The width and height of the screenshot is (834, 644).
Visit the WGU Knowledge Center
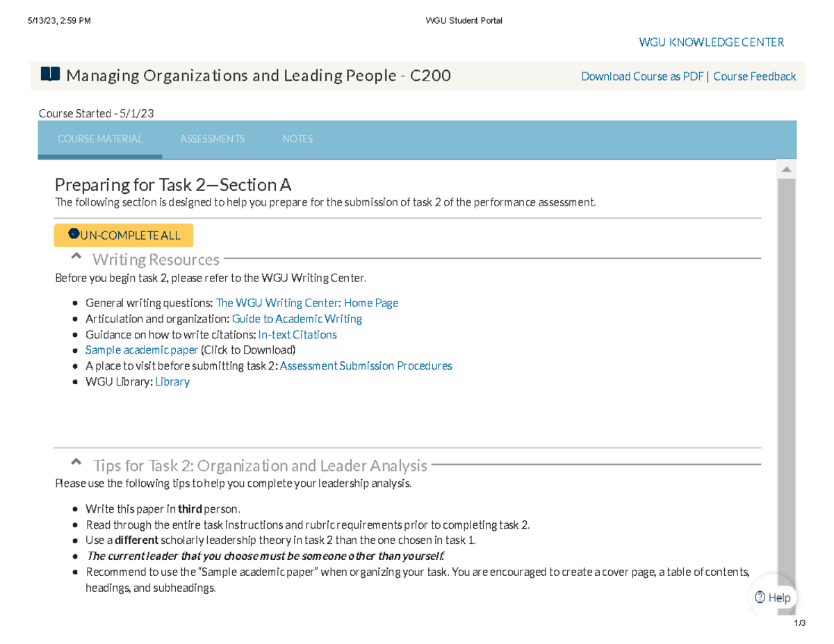click(710, 42)
